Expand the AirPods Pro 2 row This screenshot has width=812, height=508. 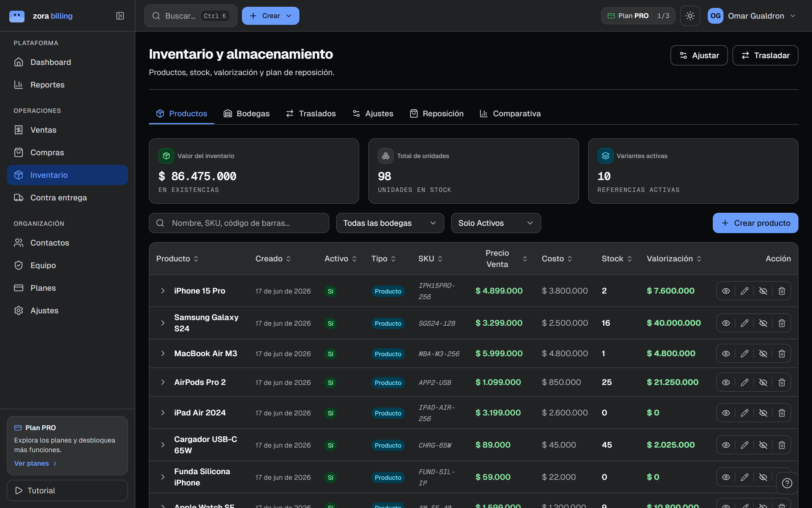[x=163, y=382]
